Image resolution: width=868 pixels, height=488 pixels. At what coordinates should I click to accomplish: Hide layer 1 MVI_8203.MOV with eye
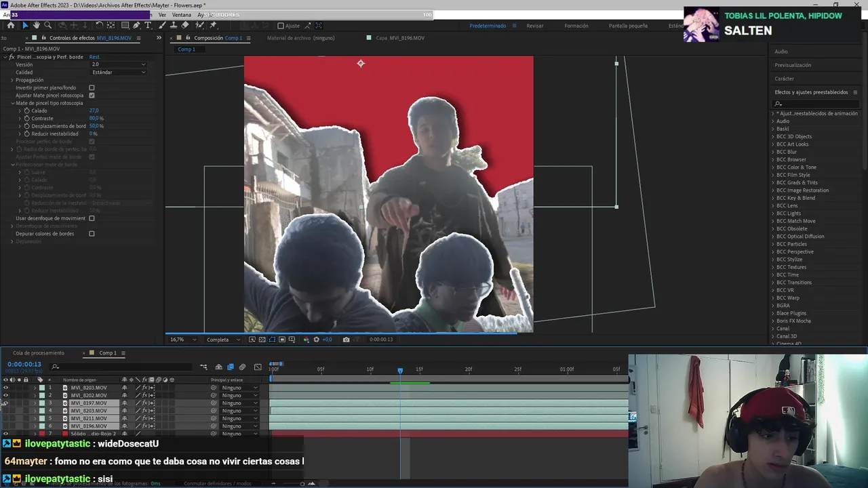click(x=6, y=388)
